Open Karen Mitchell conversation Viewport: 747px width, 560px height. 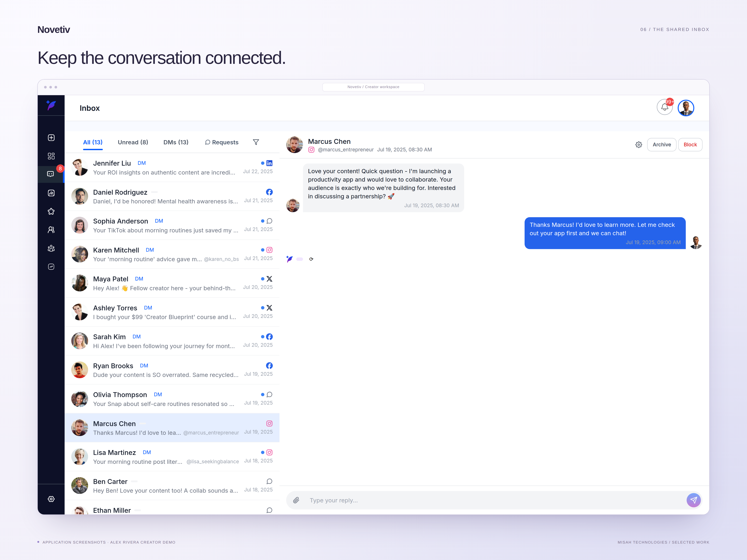(172, 254)
